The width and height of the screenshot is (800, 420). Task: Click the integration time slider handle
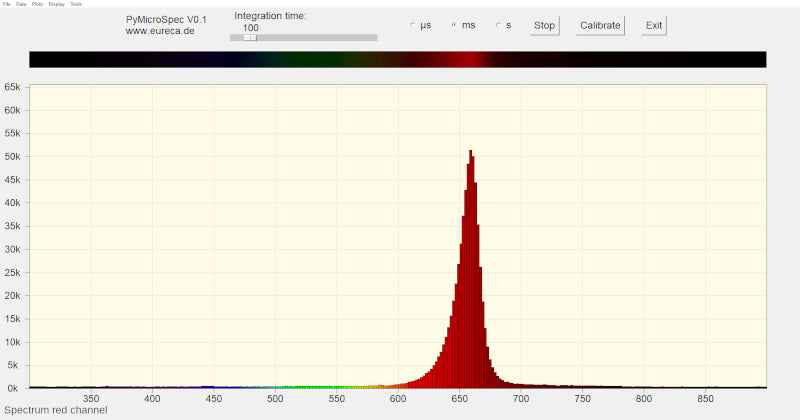[250, 38]
